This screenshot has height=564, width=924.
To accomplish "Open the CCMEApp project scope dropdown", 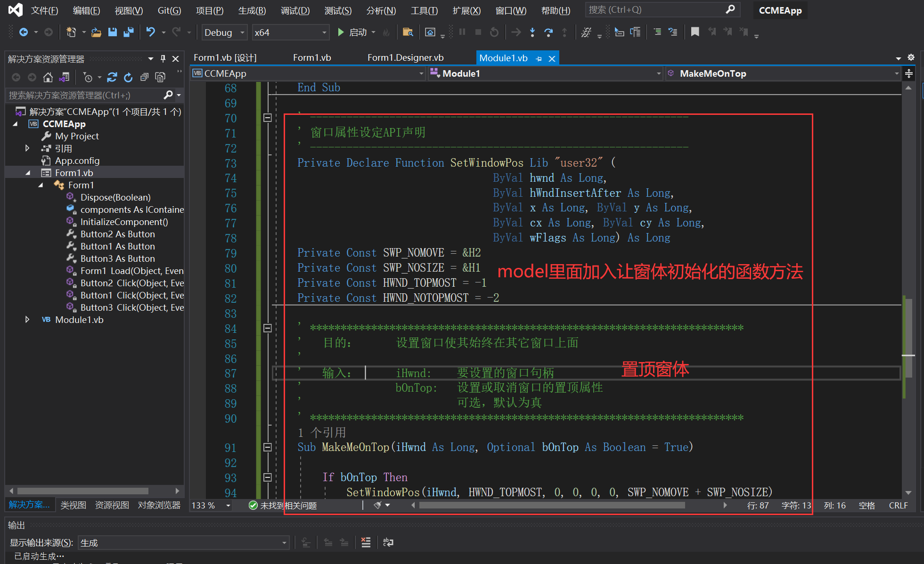I will [x=308, y=73].
